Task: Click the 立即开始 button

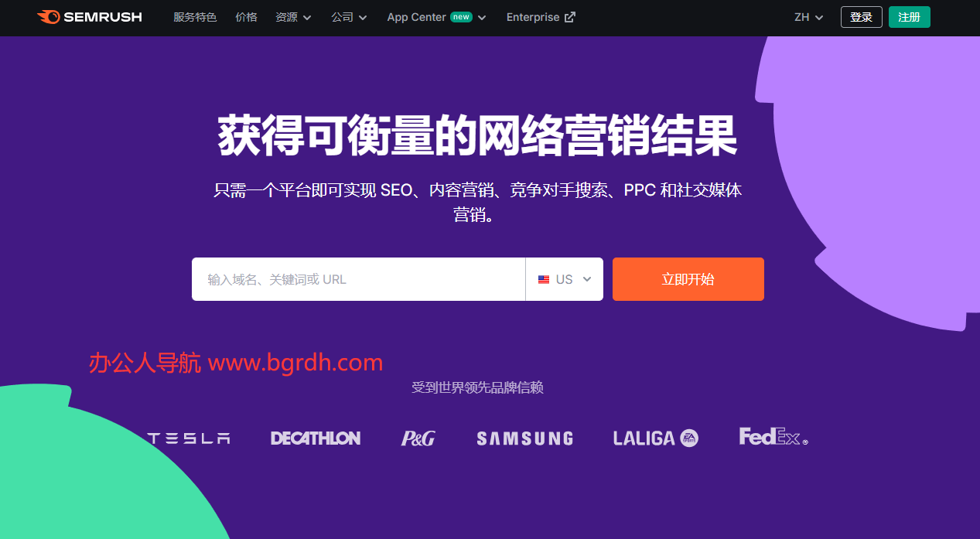Action: pyautogui.click(x=688, y=279)
